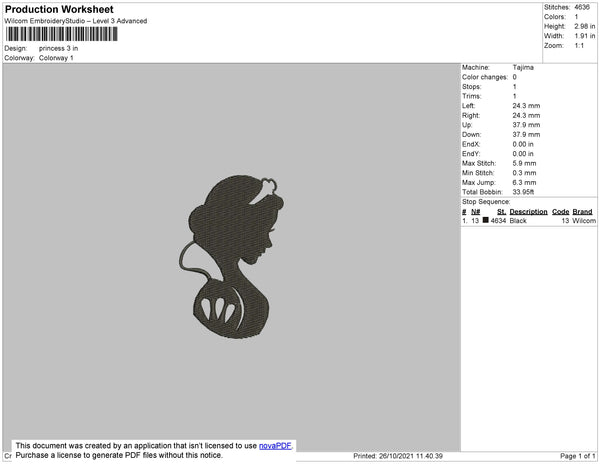Viewport: 600px width, 464px height.
Task: Select the 'Color changes:' label
Action: coord(485,77)
